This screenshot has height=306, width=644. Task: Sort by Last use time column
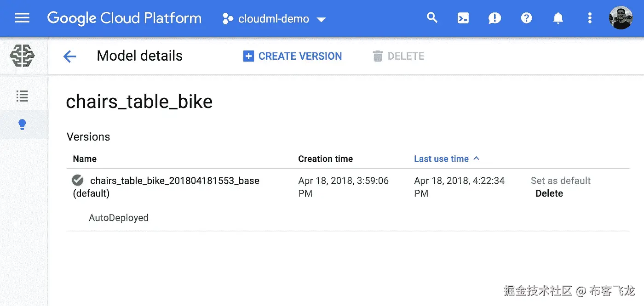click(442, 159)
